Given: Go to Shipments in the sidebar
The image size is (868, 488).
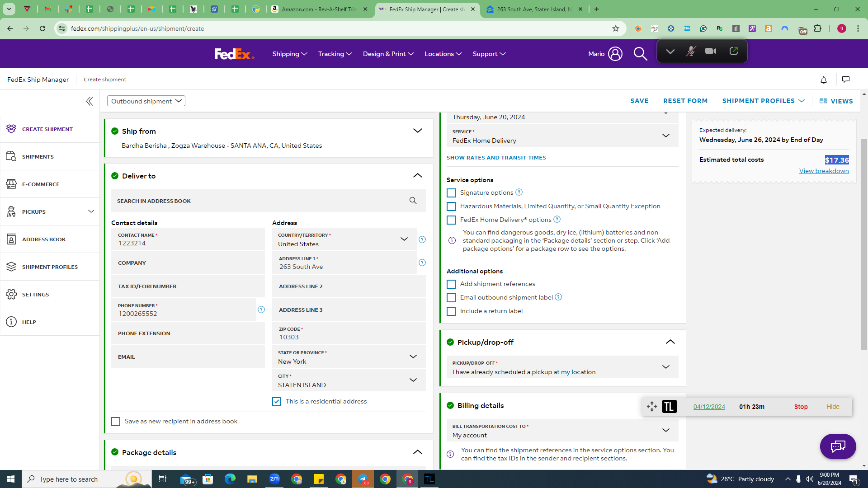Looking at the screenshot, I should 50,157.
